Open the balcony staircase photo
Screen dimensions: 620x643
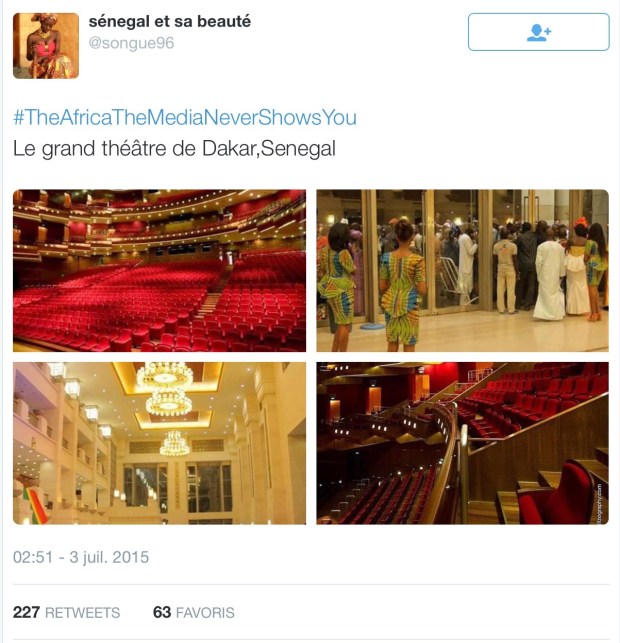pyautogui.click(x=463, y=443)
